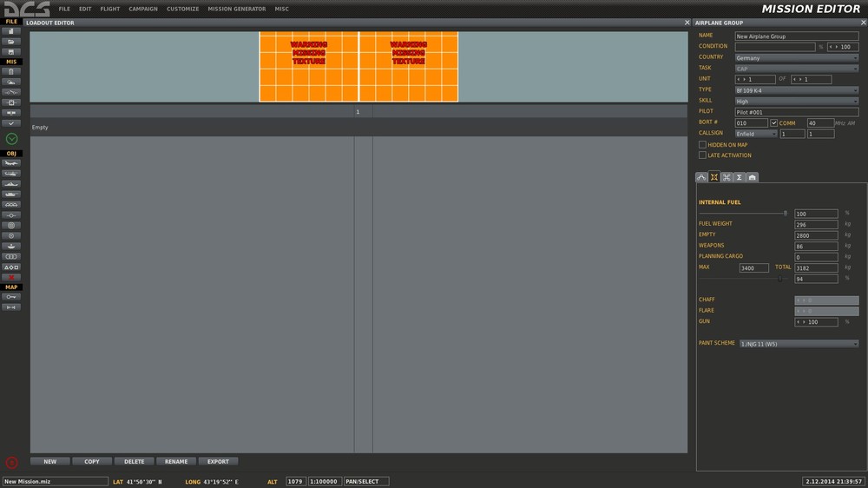
Task: Open the Edit menu
Action: click(x=85, y=9)
